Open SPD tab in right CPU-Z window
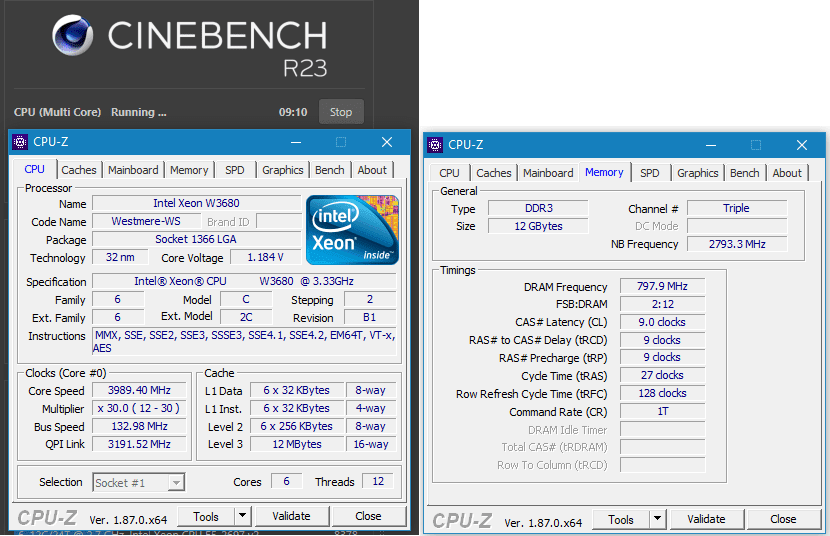 pyautogui.click(x=649, y=173)
